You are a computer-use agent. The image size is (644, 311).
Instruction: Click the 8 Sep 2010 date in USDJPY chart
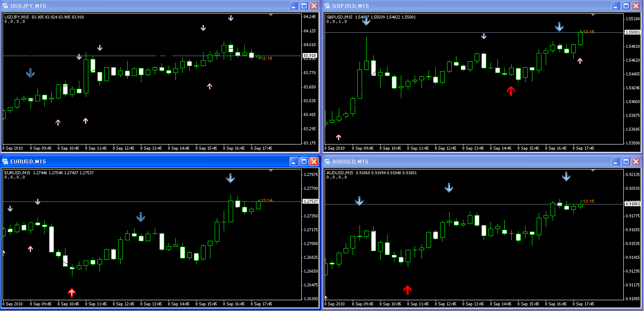coord(13,148)
